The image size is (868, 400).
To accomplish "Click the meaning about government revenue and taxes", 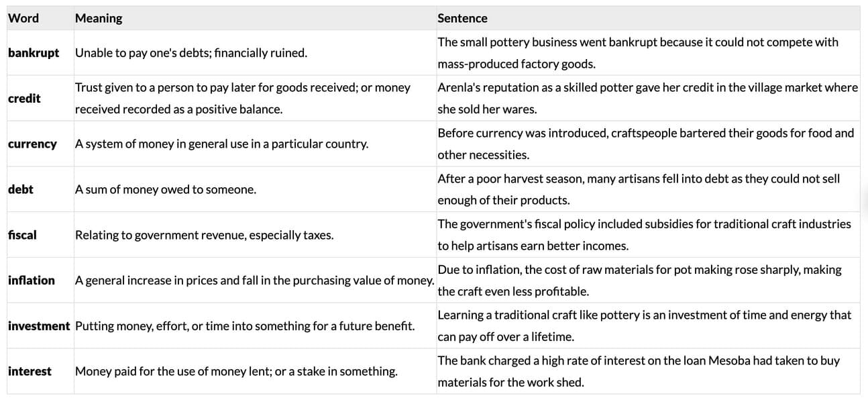I will click(x=204, y=235).
